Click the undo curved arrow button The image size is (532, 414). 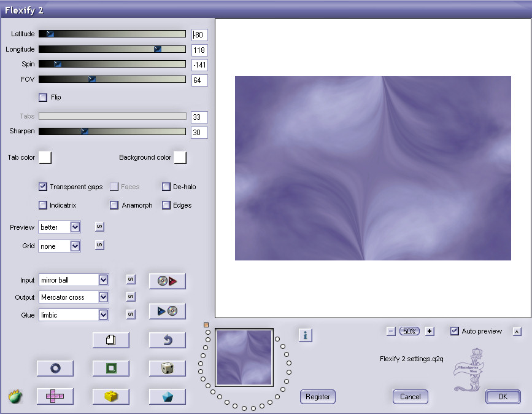[x=168, y=340]
